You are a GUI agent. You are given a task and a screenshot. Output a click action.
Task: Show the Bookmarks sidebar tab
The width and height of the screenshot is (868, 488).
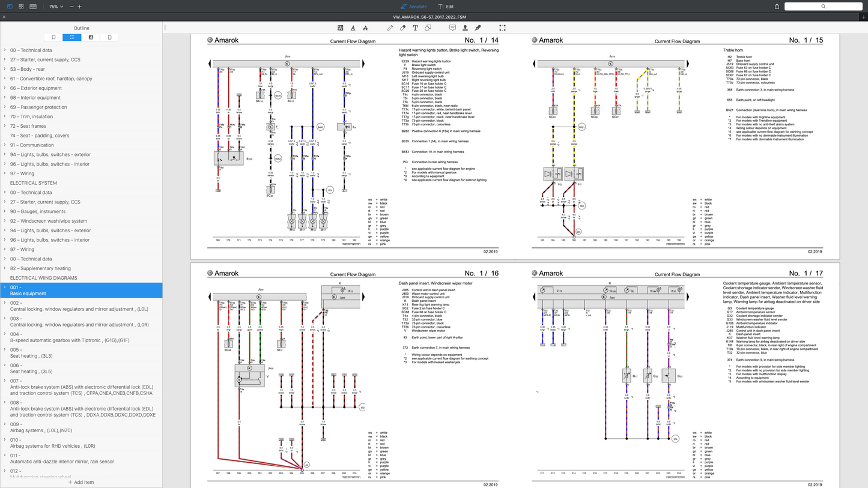(x=53, y=37)
